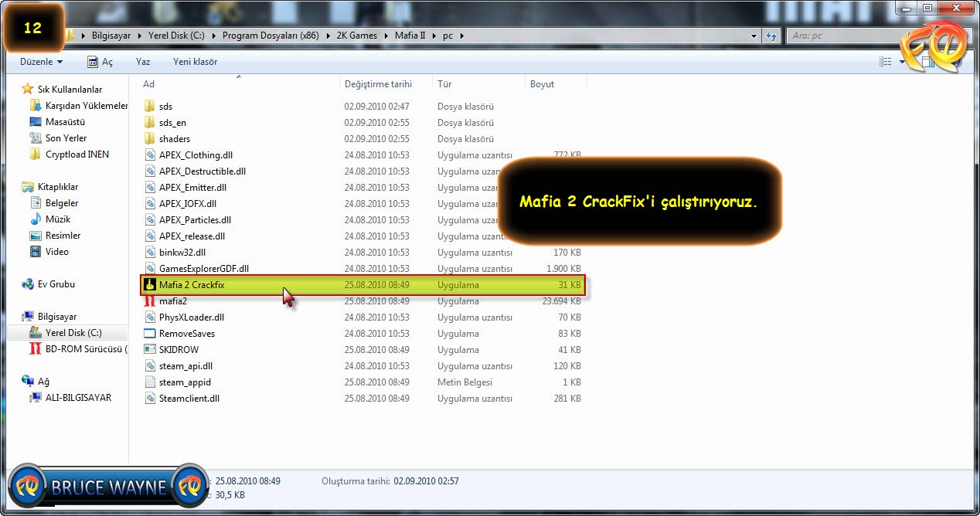
Task: Select binkw32.dll file icon
Action: coord(150,253)
